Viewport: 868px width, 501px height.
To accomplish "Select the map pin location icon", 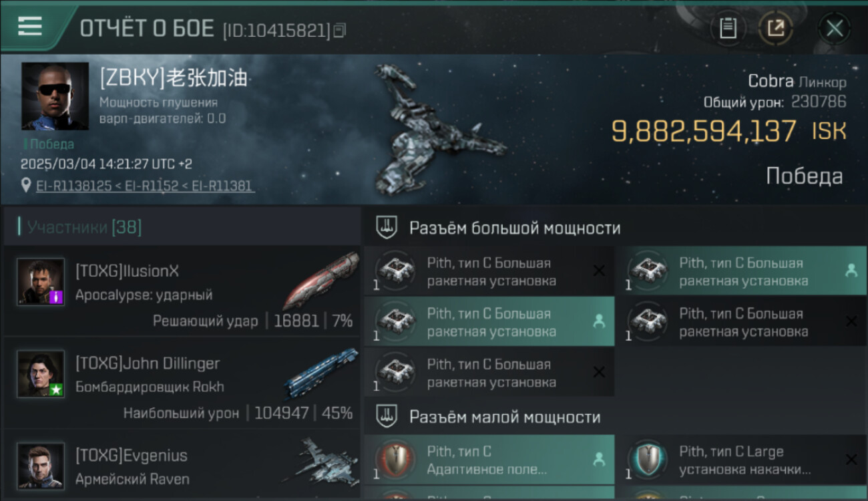I will click(x=26, y=185).
